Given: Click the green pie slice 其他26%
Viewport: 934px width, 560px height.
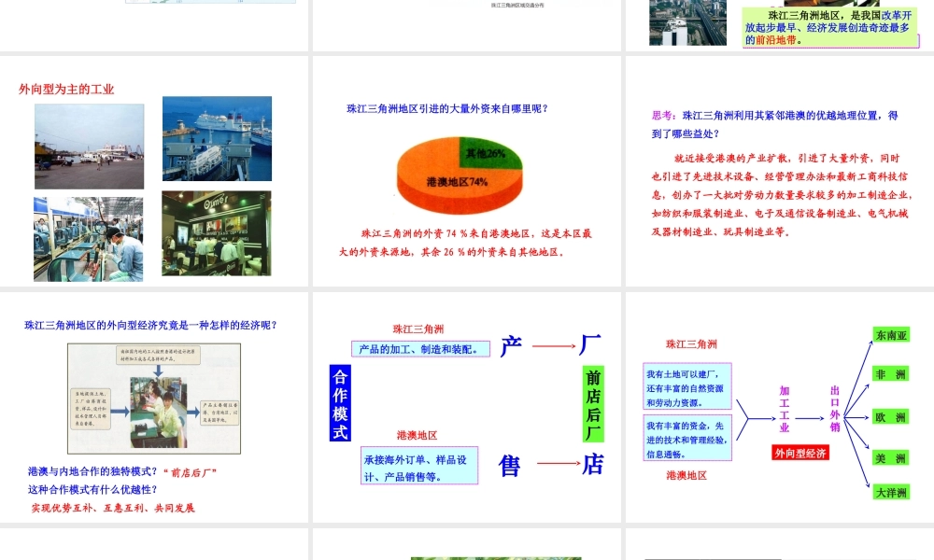Looking at the screenshot, I should pos(491,153).
